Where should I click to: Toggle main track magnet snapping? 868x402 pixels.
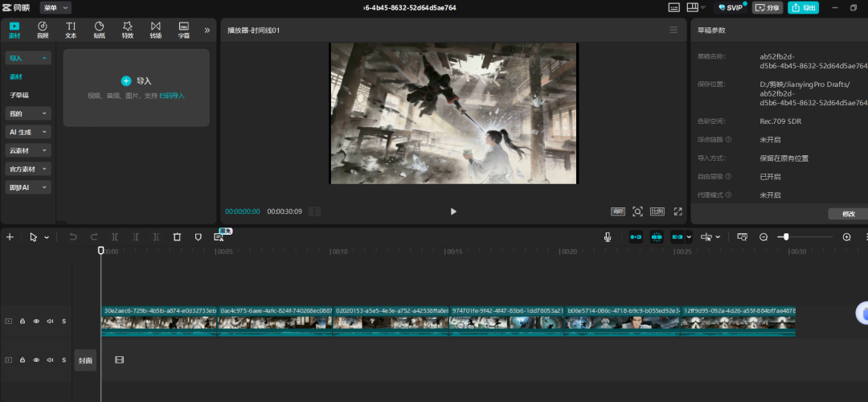[x=636, y=237]
